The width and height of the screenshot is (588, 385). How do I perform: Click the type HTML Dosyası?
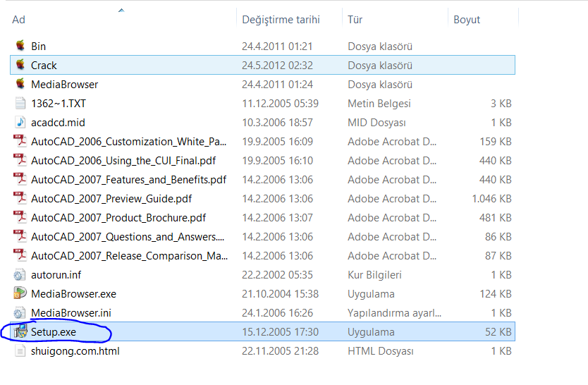(x=381, y=351)
